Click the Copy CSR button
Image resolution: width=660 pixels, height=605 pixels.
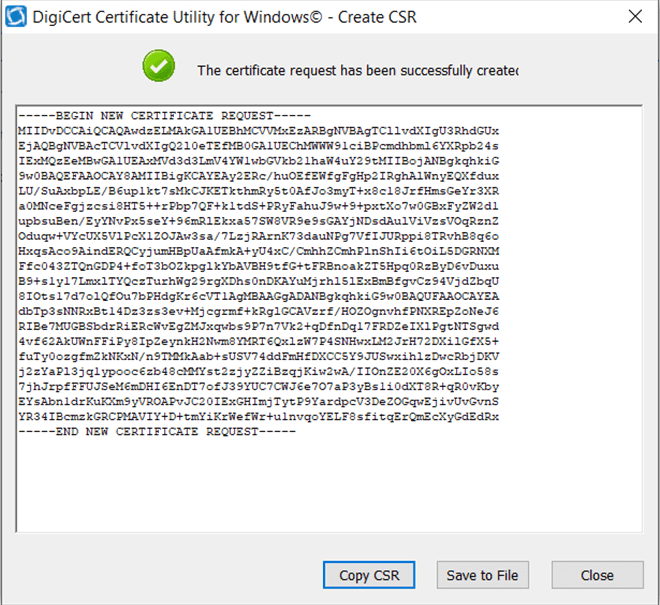pos(369,575)
